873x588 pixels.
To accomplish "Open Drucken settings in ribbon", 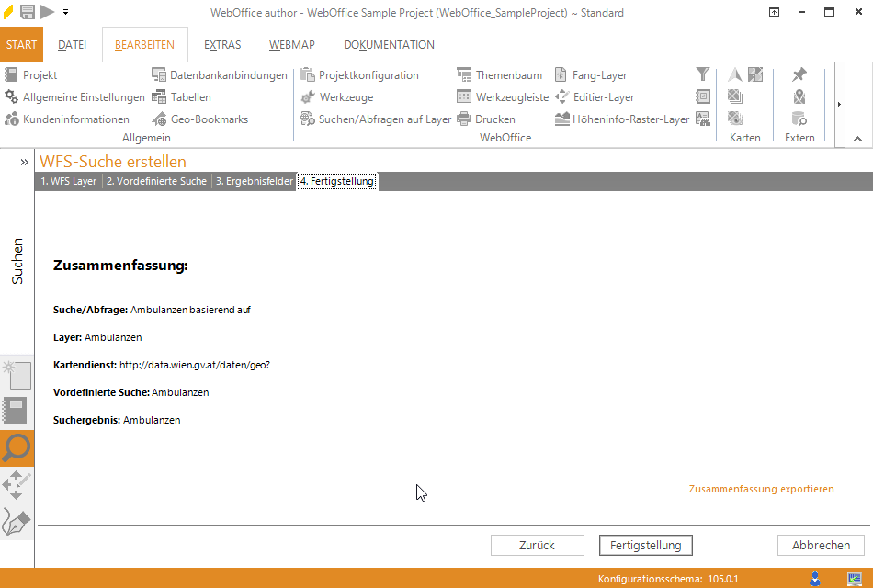I will (486, 119).
